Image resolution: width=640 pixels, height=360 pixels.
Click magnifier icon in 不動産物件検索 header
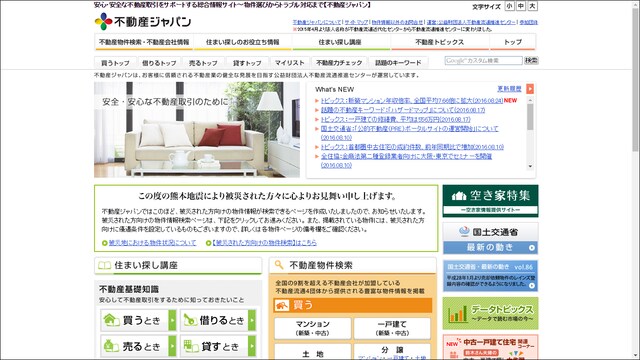[279, 265]
